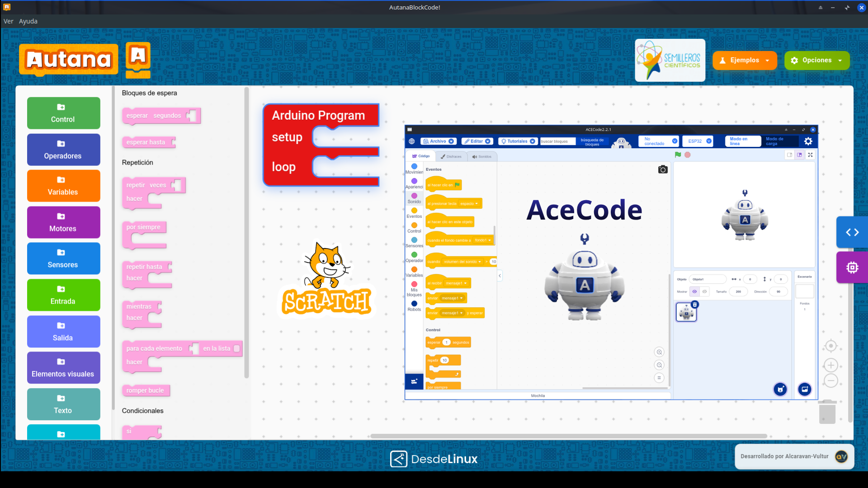Screen dimensions: 868x488
Task: Open the ESP32 board selector dropdown
Action: pos(697,141)
